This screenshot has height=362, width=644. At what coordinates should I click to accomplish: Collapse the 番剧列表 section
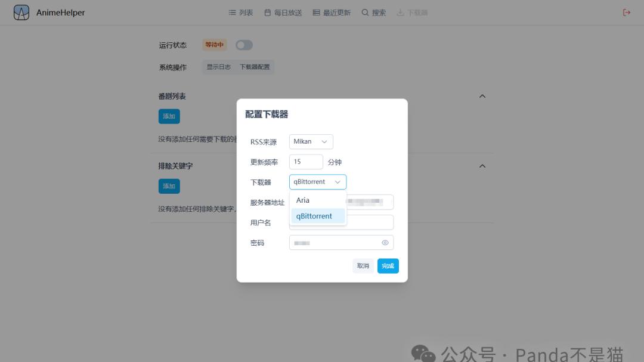[482, 95]
